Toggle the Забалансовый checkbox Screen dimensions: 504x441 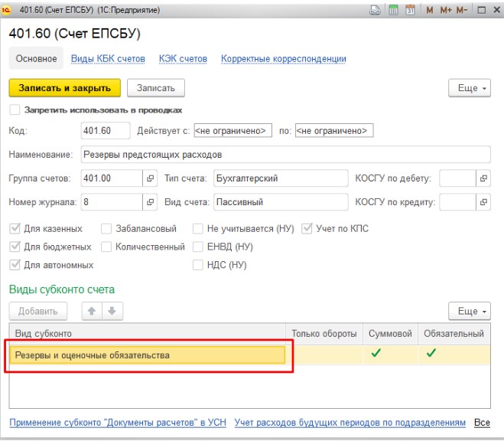(x=106, y=228)
